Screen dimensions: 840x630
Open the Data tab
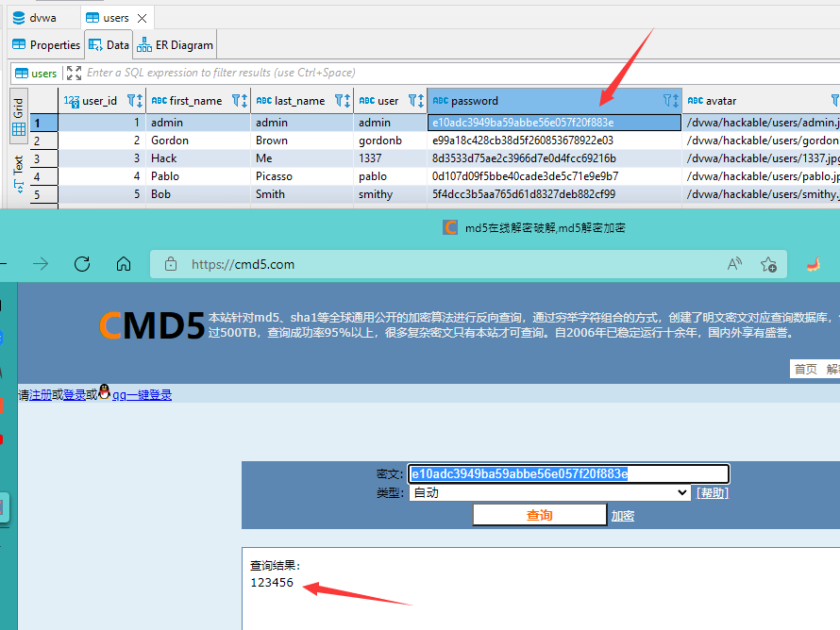pos(109,45)
